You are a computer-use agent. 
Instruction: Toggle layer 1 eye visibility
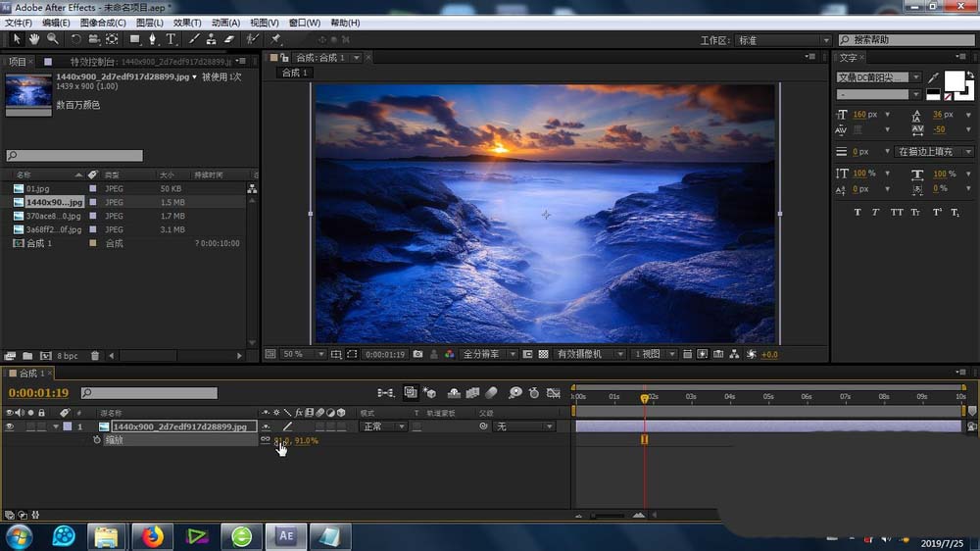coord(10,426)
